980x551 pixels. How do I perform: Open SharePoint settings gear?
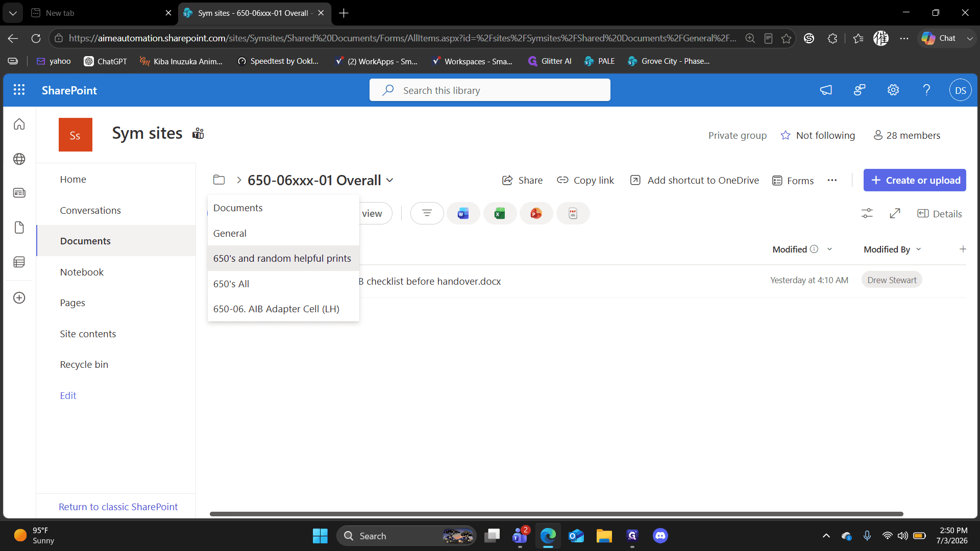pos(893,90)
